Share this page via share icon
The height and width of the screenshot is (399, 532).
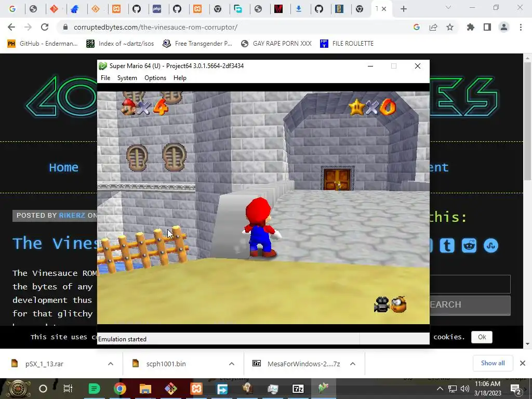coord(433,27)
